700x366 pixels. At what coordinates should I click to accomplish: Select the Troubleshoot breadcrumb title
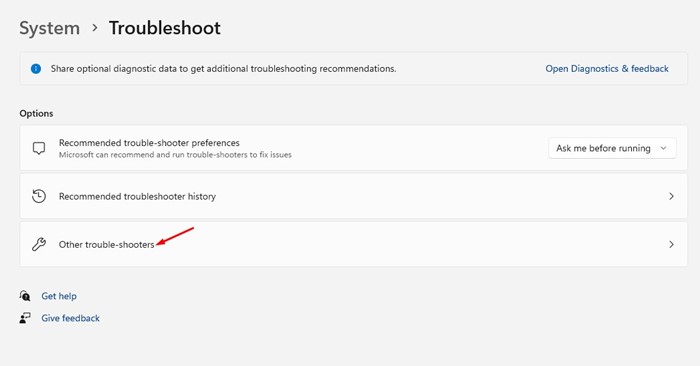[165, 28]
